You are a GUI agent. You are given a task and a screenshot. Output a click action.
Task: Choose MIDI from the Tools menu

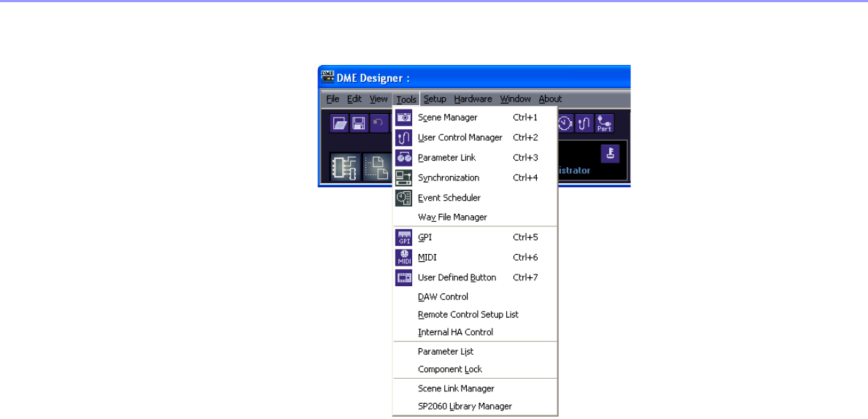point(475,257)
